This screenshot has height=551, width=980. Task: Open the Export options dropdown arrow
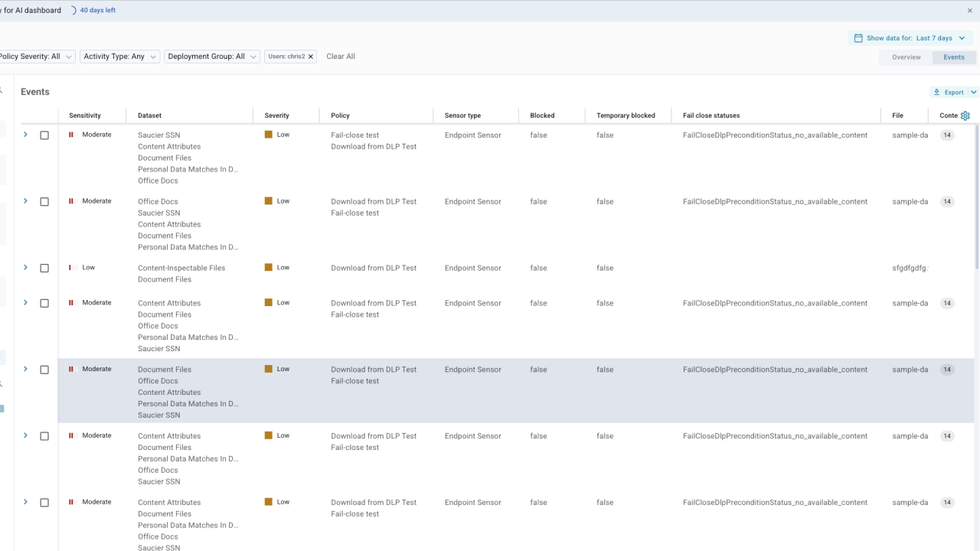973,92
